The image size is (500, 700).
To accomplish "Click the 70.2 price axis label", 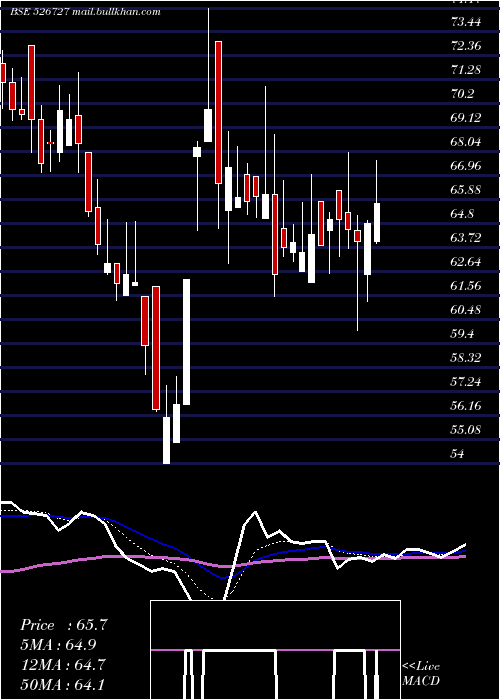I will click(x=463, y=94).
